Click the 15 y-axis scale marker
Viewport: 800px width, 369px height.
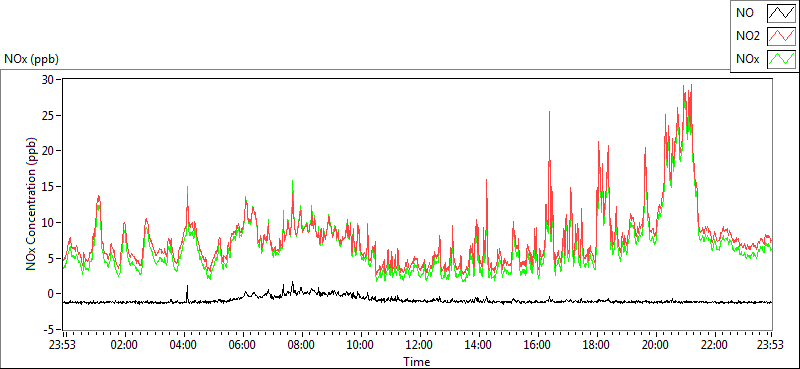[50, 186]
